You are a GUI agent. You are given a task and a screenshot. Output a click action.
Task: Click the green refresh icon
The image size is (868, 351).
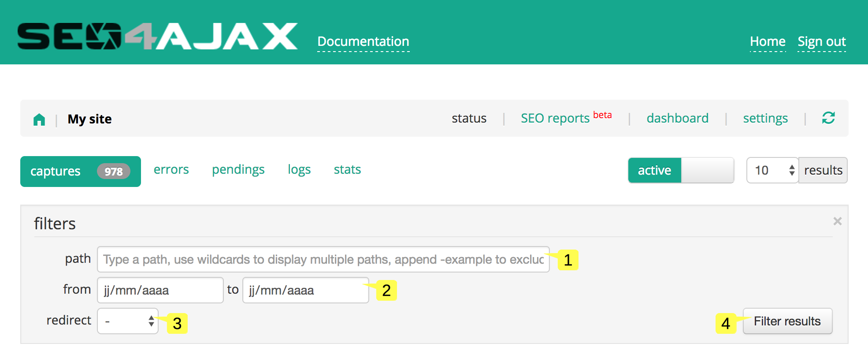tap(828, 118)
